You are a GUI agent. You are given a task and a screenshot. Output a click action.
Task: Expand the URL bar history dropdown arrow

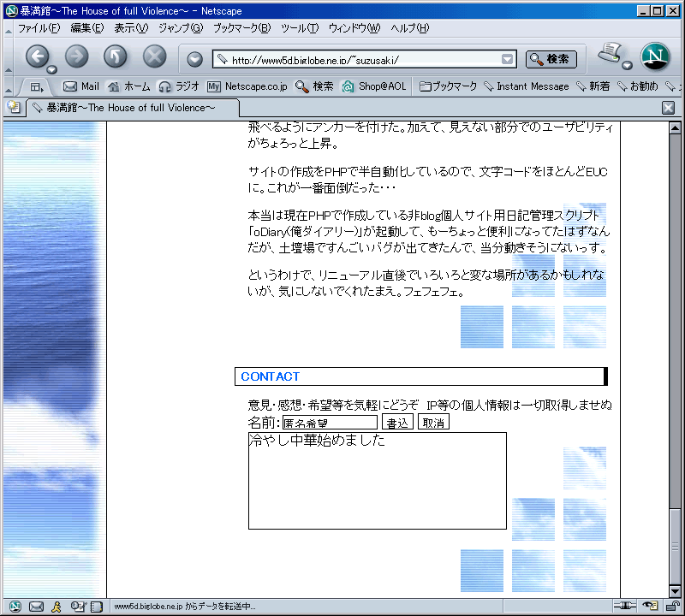507,59
